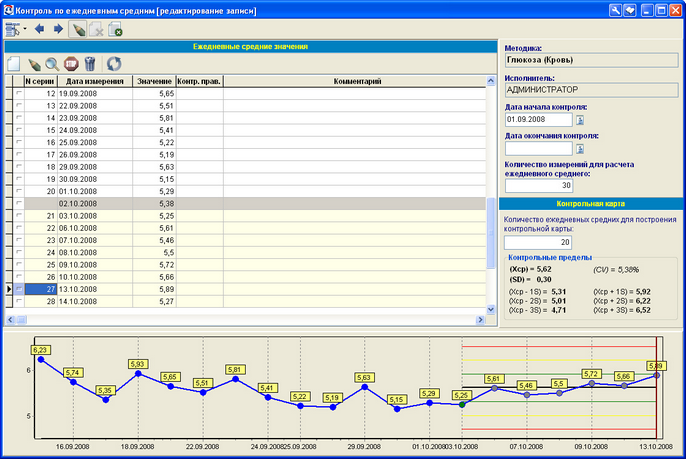Select value cell 5,66 in row 26
Image resolution: width=686 pixels, height=459 pixels.
[154, 277]
